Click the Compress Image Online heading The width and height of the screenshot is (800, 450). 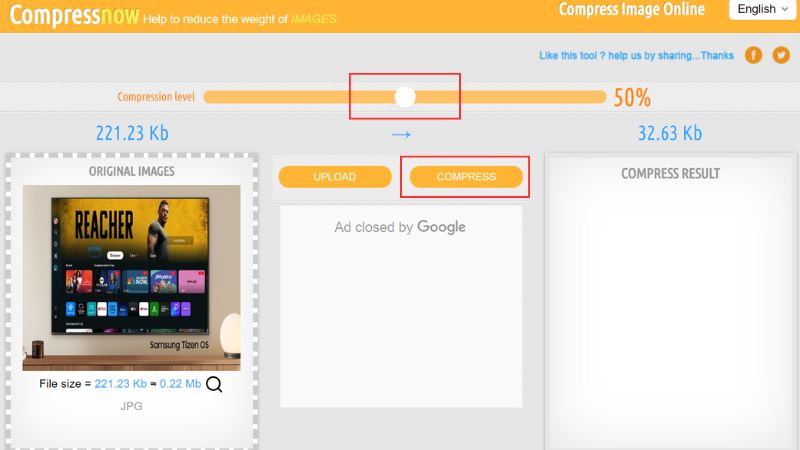(x=632, y=9)
